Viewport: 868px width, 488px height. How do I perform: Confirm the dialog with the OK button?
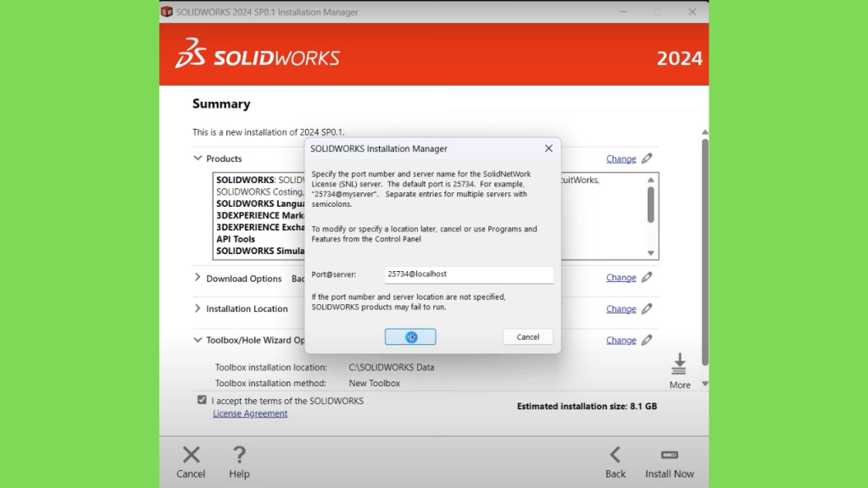[410, 337]
